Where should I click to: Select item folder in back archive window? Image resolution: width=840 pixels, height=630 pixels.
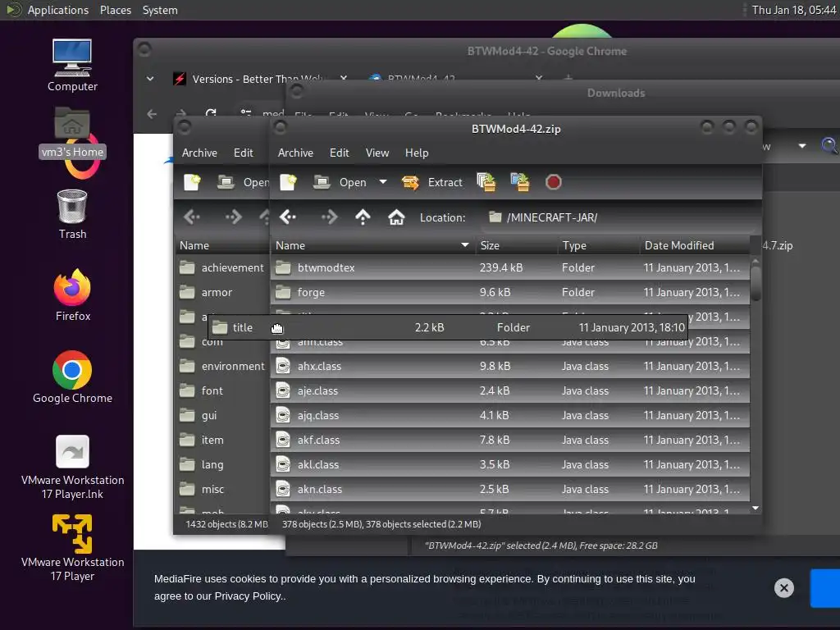221,441
